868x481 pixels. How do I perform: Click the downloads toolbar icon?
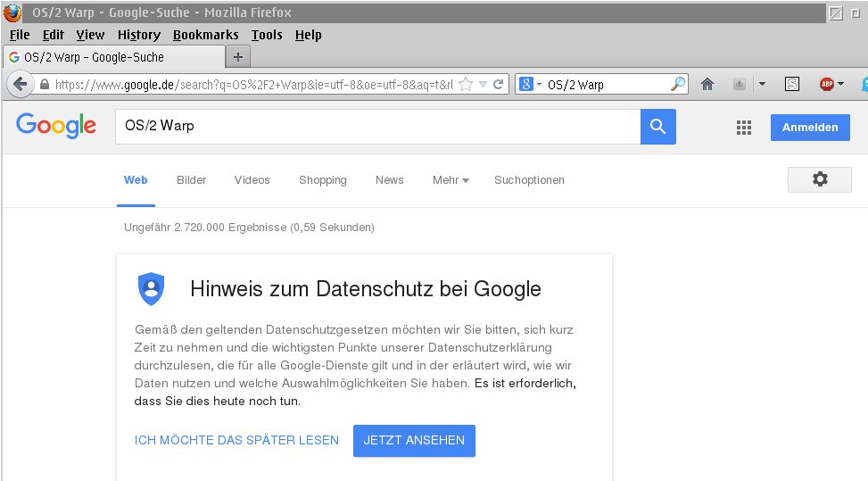[x=739, y=84]
